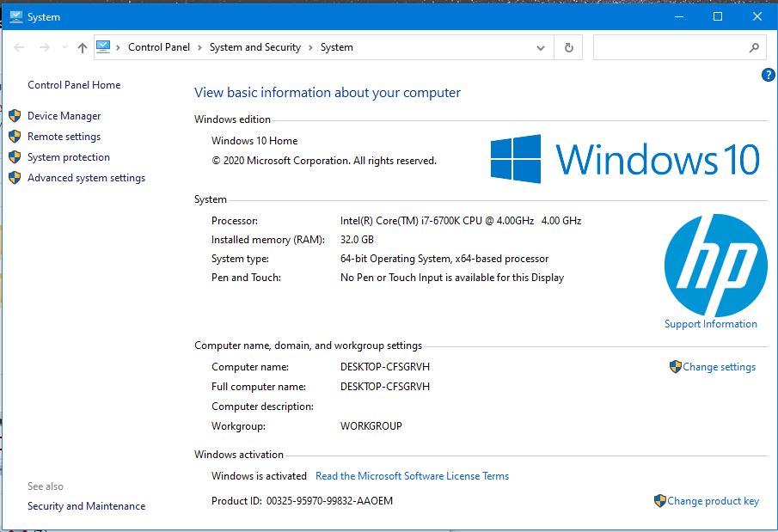778x532 pixels.
Task: Click the 64-bit Operating System value
Action: 444,259
